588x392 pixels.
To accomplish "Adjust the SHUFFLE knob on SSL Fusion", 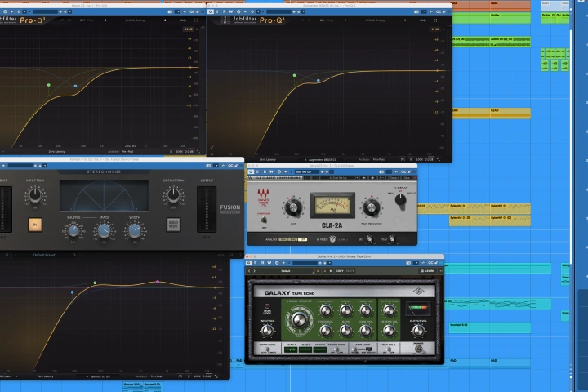I will [x=73, y=230].
